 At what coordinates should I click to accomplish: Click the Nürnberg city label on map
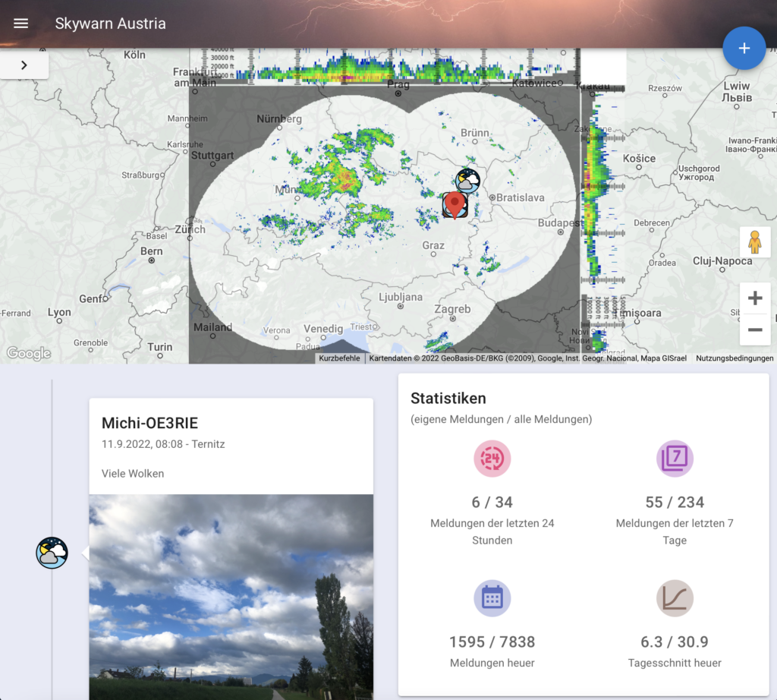pos(279,119)
